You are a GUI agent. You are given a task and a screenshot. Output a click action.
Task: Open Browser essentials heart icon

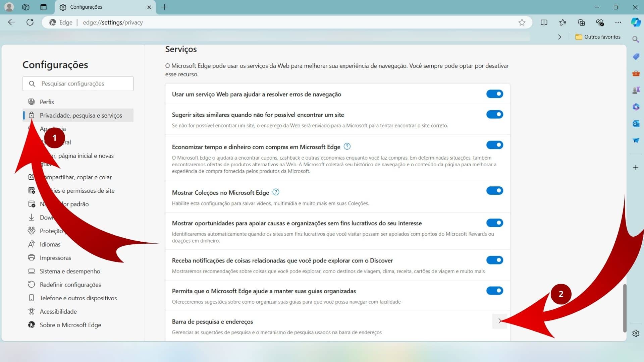point(600,22)
